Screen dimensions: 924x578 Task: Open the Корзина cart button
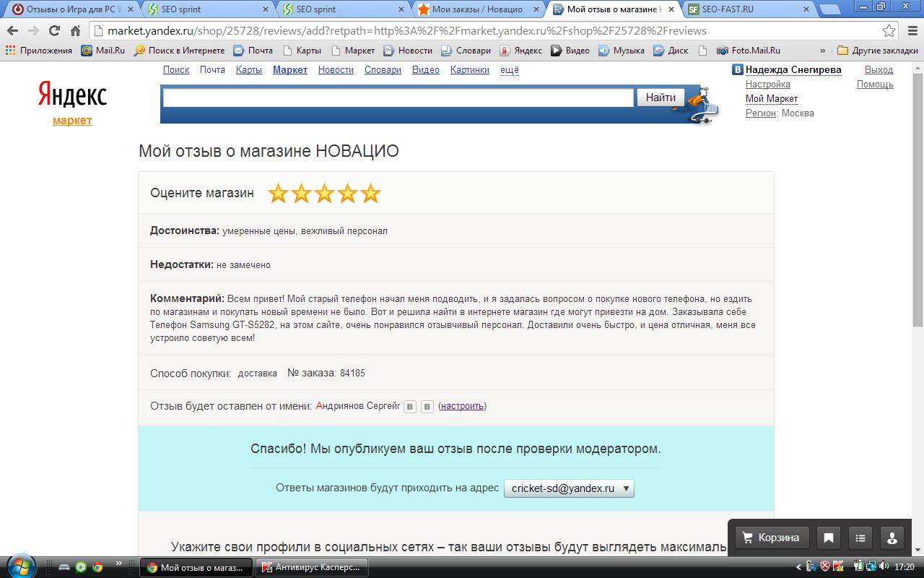771,538
